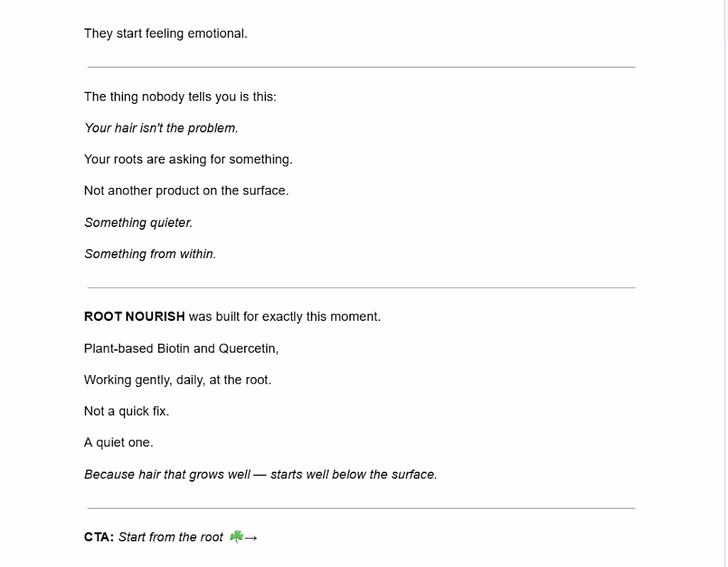The image size is (728, 567).
Task: Click the italic line "Your hair isn't the problem."
Action: click(x=161, y=128)
